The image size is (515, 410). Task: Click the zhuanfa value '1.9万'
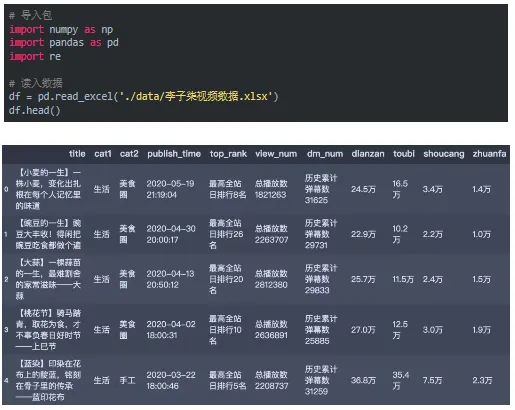[481, 330]
